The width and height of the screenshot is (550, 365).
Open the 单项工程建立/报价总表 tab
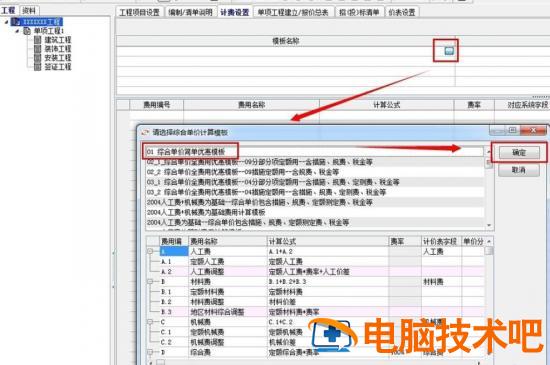293,12
